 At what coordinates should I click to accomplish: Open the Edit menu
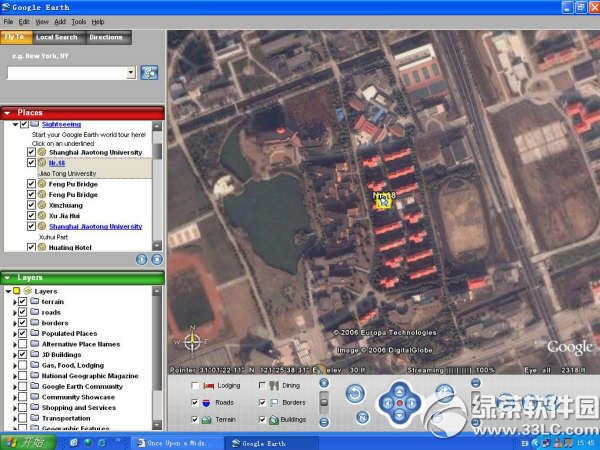pos(24,22)
